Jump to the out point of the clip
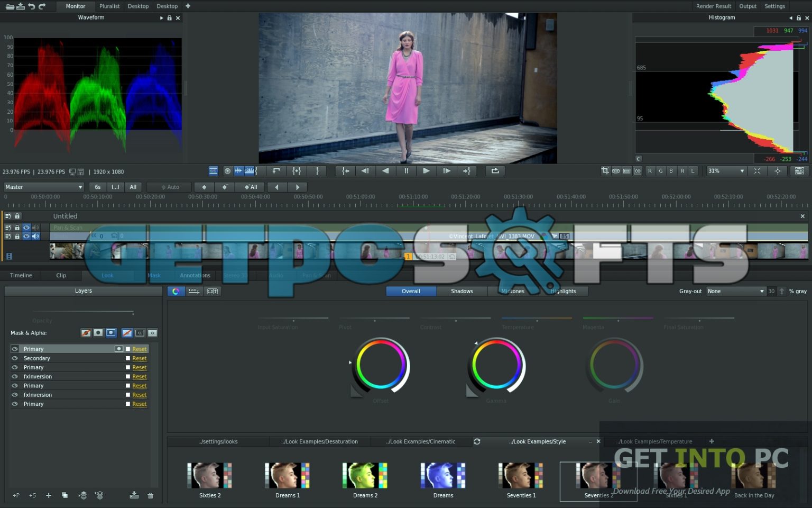This screenshot has width=812, height=508. [467, 171]
